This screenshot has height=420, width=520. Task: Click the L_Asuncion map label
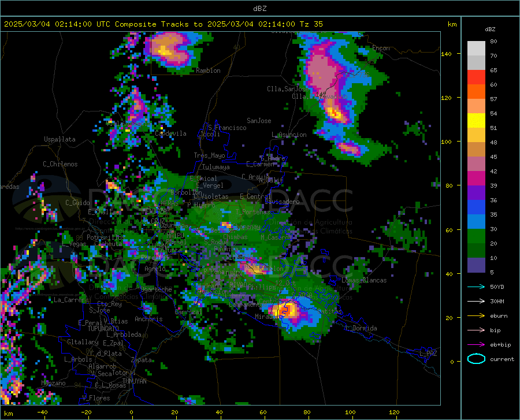click(x=289, y=135)
